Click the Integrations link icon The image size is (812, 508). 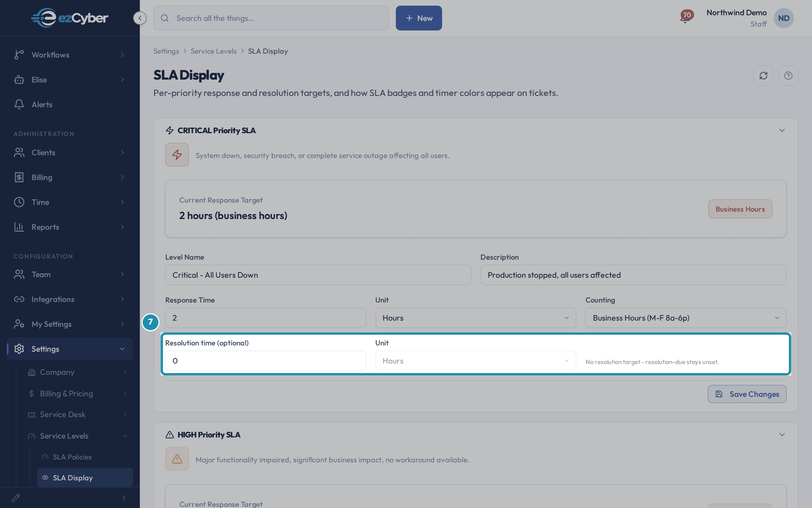coord(19,299)
